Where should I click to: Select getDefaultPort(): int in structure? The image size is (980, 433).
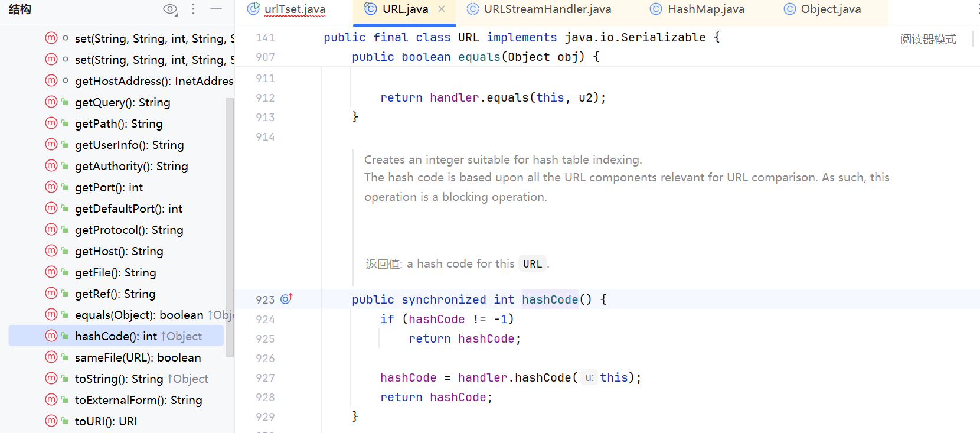pyautogui.click(x=128, y=209)
